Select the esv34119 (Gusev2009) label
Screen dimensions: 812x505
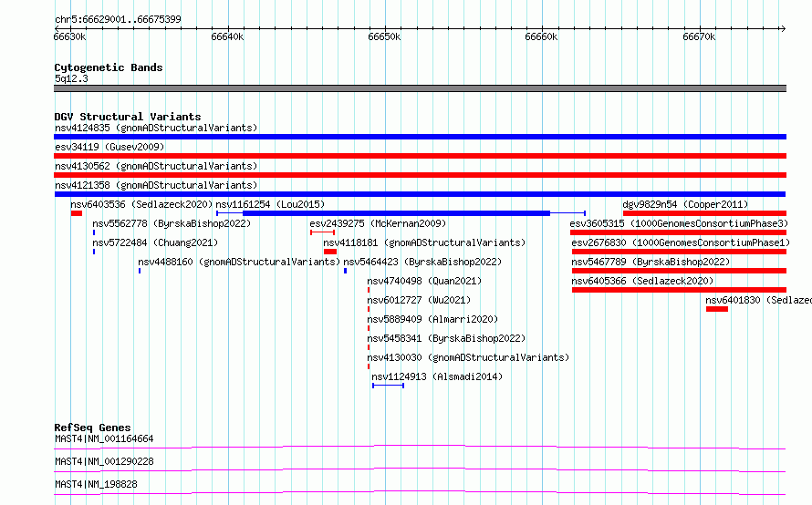[x=109, y=147]
